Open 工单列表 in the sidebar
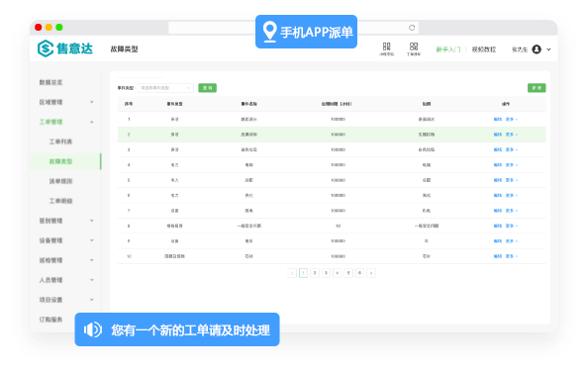Viewport: 588px width, 372px height. coord(60,141)
